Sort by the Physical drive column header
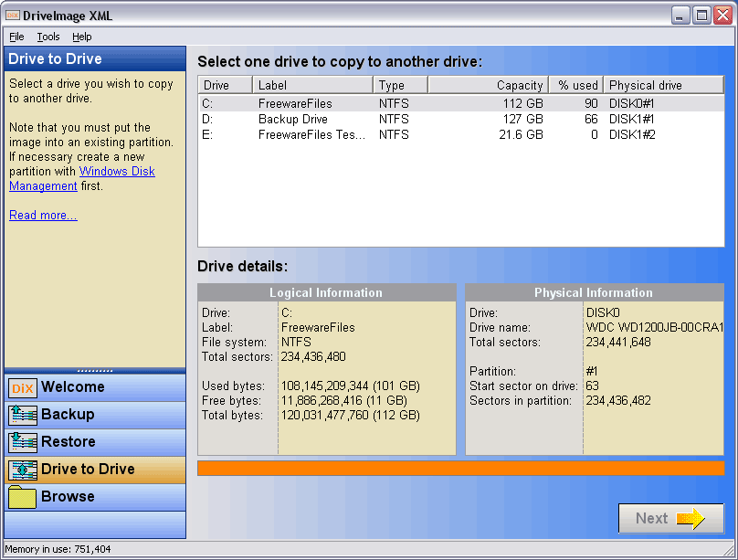Image resolution: width=738 pixels, height=560 pixels. pos(664,85)
